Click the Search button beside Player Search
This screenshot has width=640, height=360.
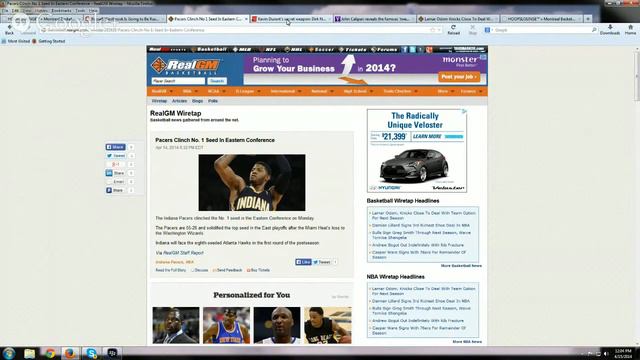(x=217, y=81)
